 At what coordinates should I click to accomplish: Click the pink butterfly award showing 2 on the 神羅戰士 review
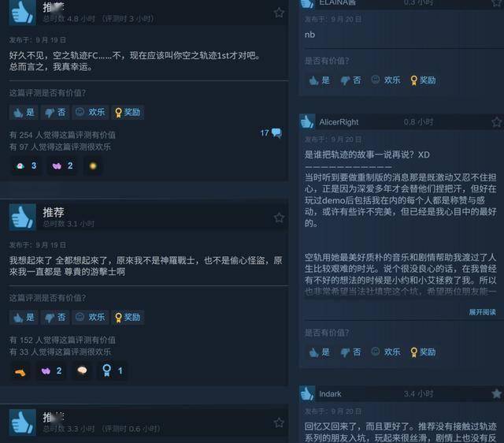(x=51, y=371)
